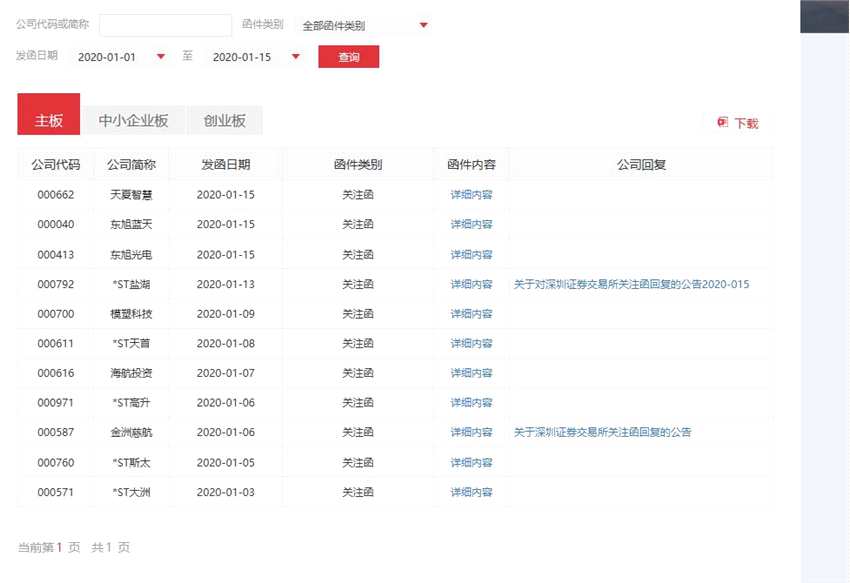Click date 2020-01-03 in *ST大洲 row

(x=226, y=492)
